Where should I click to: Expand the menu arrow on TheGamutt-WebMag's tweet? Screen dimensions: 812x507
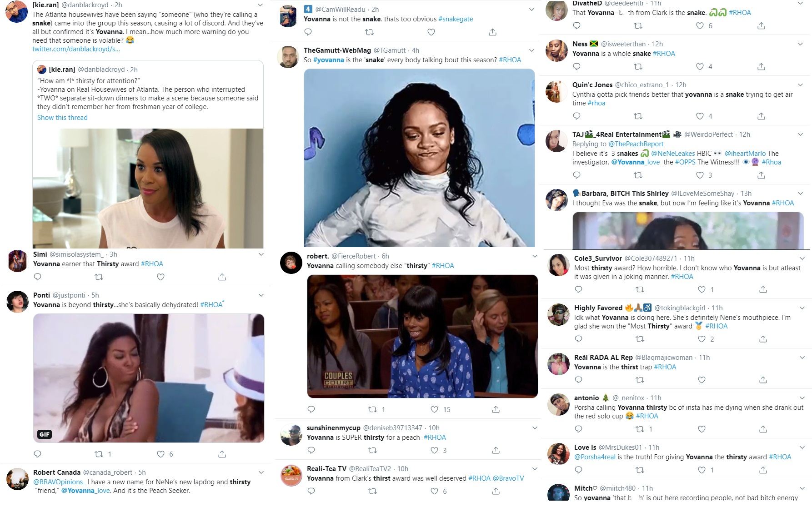tap(531, 50)
